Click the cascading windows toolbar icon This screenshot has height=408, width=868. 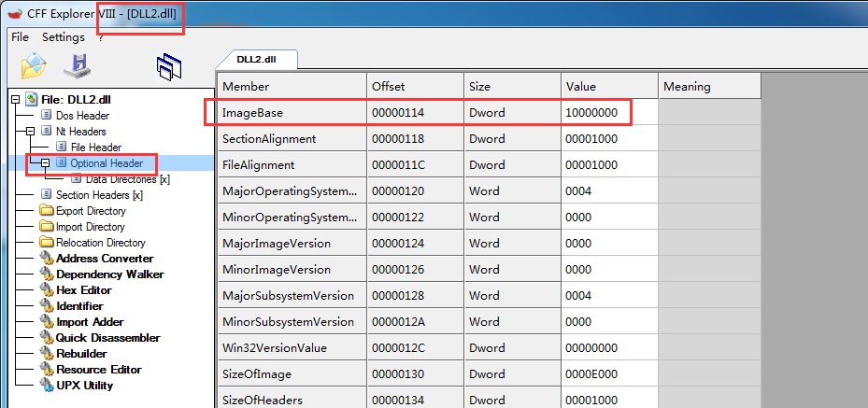170,66
